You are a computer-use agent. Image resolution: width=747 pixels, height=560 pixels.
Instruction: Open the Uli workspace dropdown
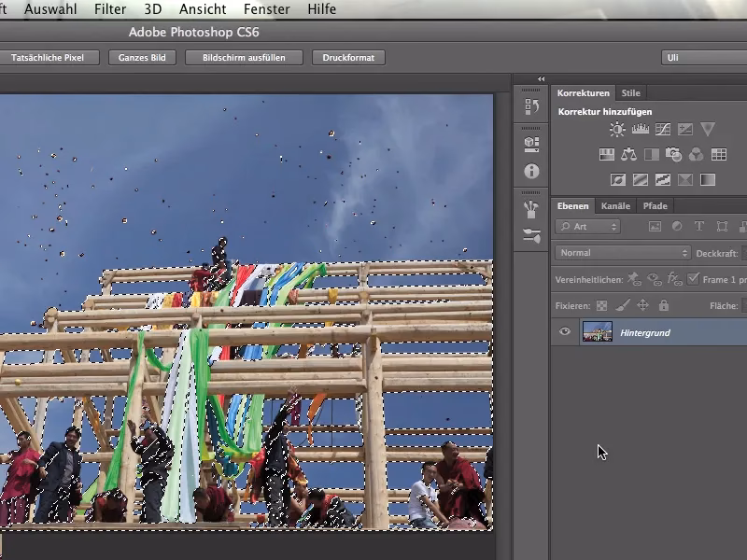click(704, 58)
